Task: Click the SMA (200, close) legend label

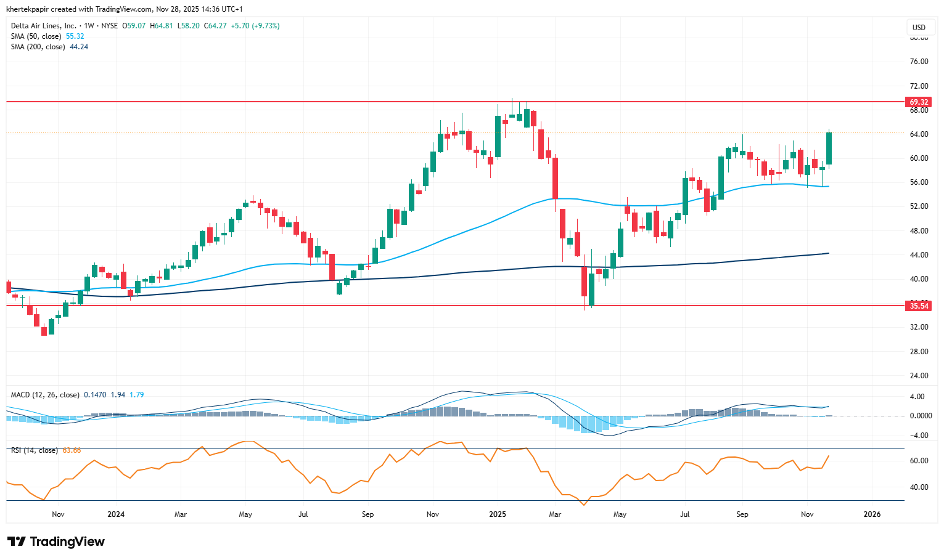Action: pos(38,47)
